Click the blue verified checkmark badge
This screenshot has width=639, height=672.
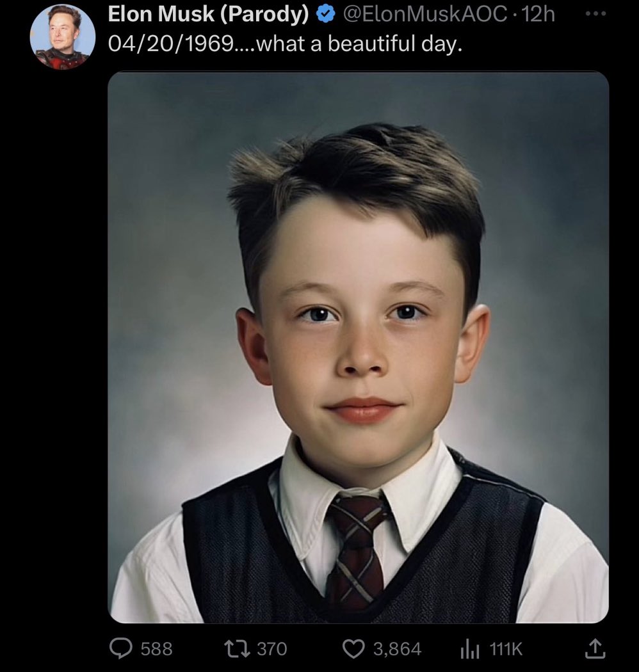tap(325, 15)
